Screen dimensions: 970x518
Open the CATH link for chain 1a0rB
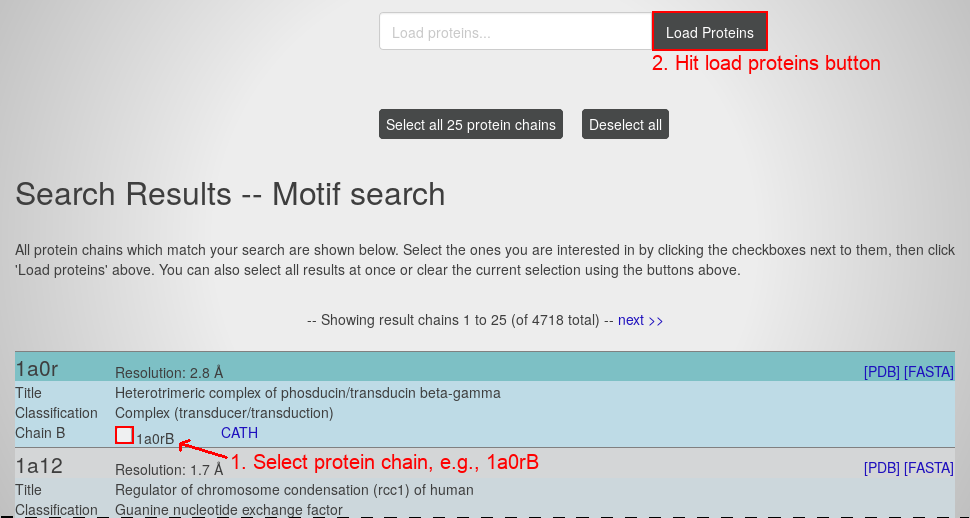[x=239, y=433]
